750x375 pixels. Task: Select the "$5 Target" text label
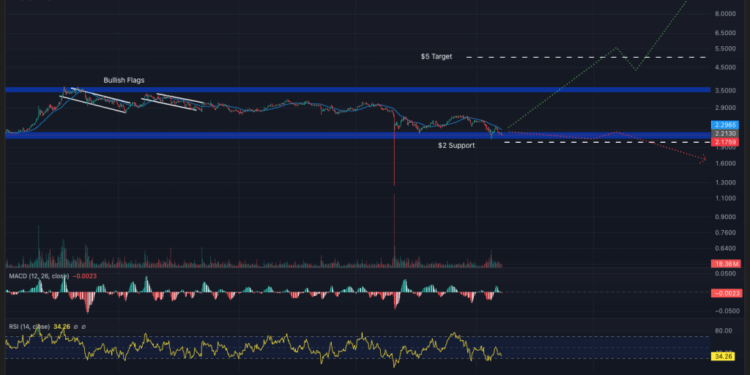436,56
